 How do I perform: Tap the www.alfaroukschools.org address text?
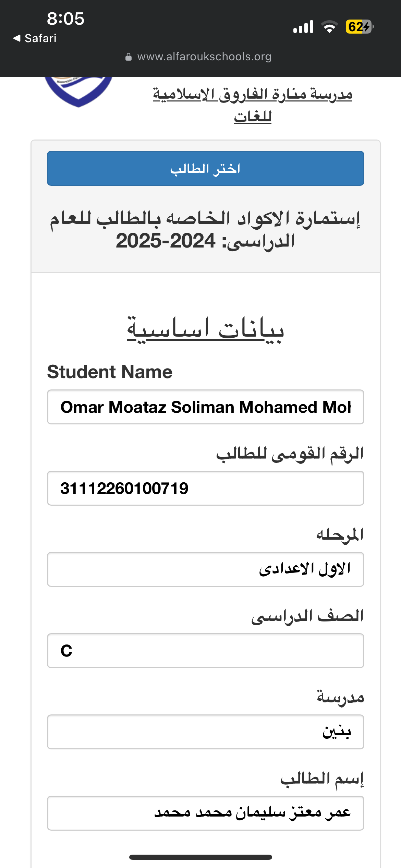click(204, 57)
